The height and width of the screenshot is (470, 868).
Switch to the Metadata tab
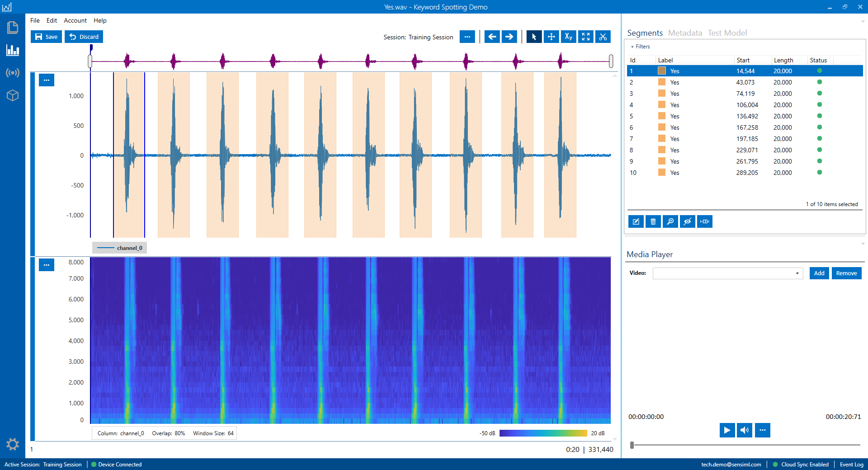point(685,33)
